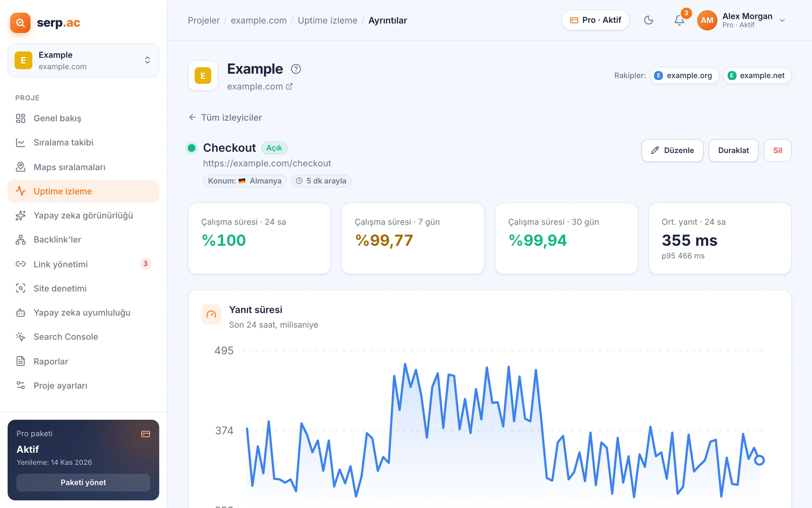812x508 pixels.
Task: Select the example.org competitor chip
Action: (x=684, y=76)
